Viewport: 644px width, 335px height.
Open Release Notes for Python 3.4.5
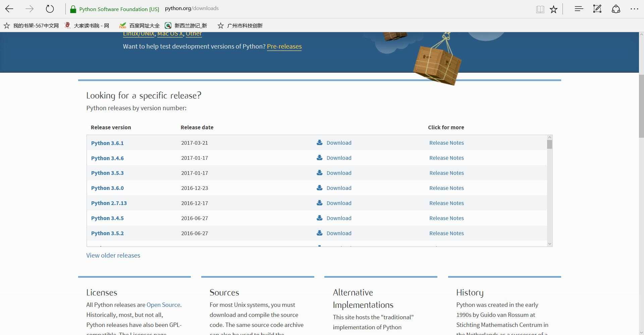click(x=446, y=218)
